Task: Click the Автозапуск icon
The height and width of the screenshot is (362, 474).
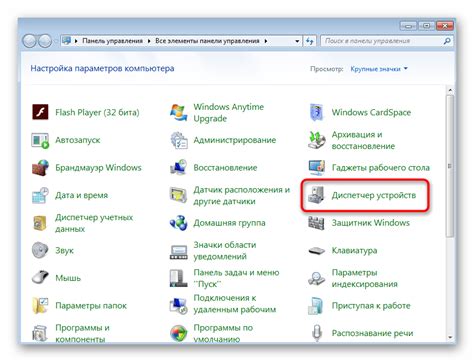Action: (40, 140)
